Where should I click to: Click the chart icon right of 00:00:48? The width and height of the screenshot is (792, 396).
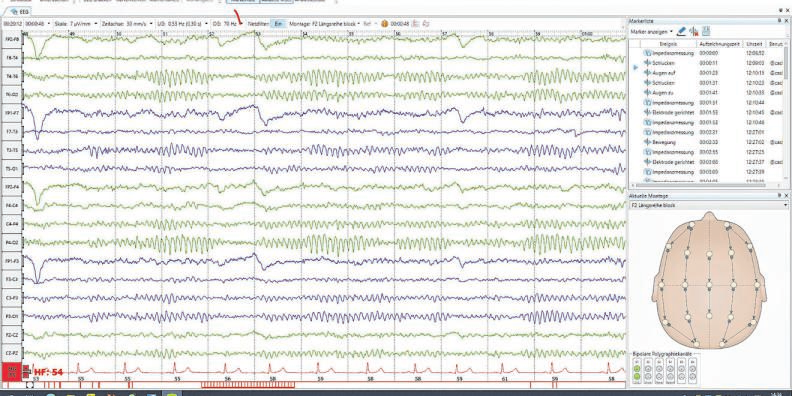pyautogui.click(x=416, y=23)
